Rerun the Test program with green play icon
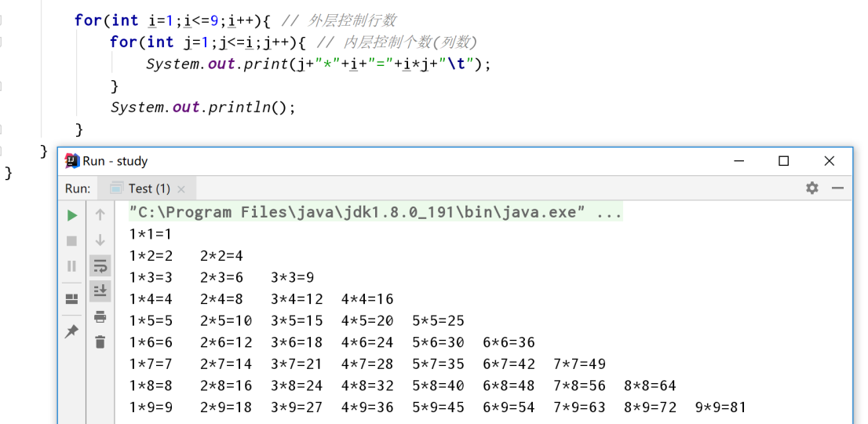 click(x=72, y=215)
